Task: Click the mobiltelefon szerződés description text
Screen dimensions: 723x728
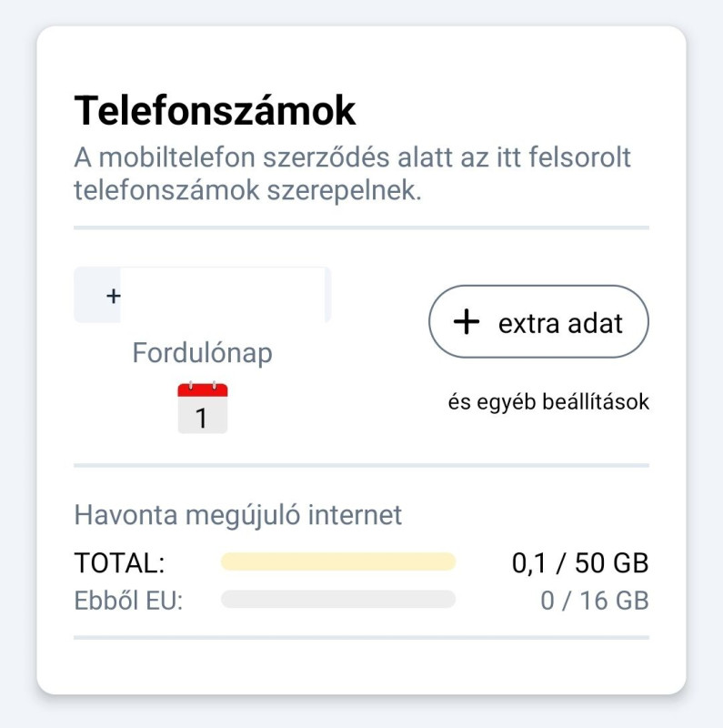Action: point(352,175)
